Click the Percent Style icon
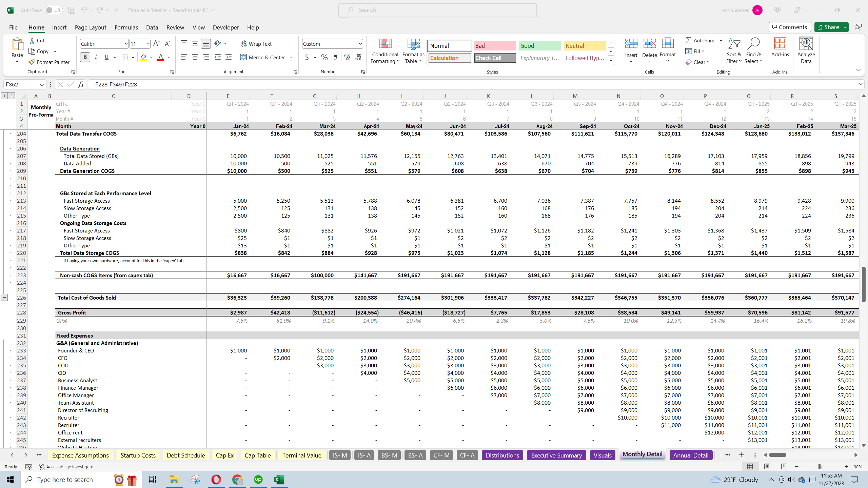The width and height of the screenshot is (868, 488). [324, 57]
